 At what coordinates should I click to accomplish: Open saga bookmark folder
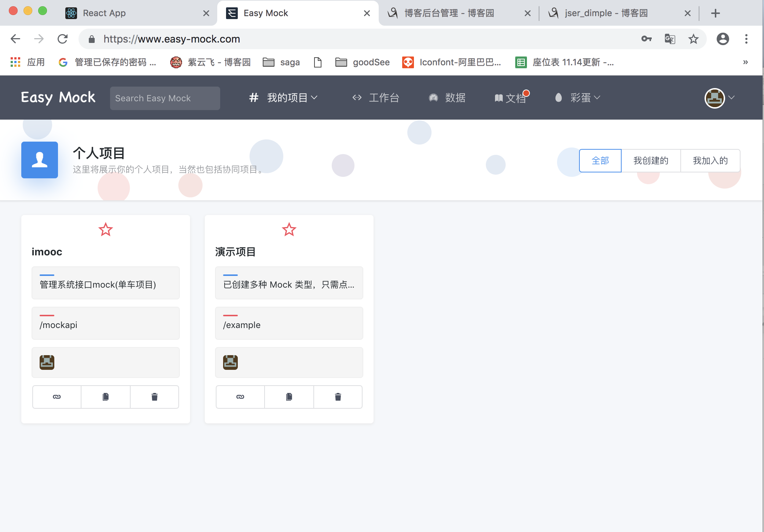(x=281, y=62)
